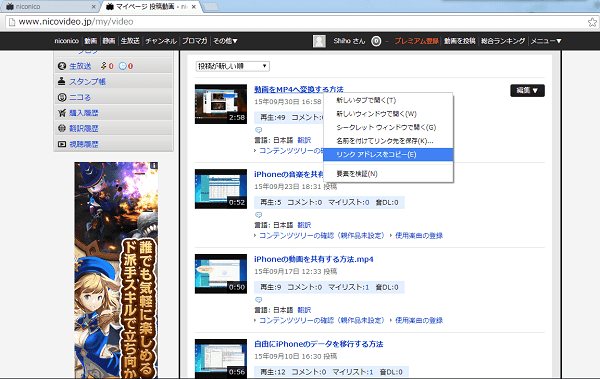Open the 投稿が新しい順 sort dropdown
Viewport: 600px width, 379px height.
[233, 66]
